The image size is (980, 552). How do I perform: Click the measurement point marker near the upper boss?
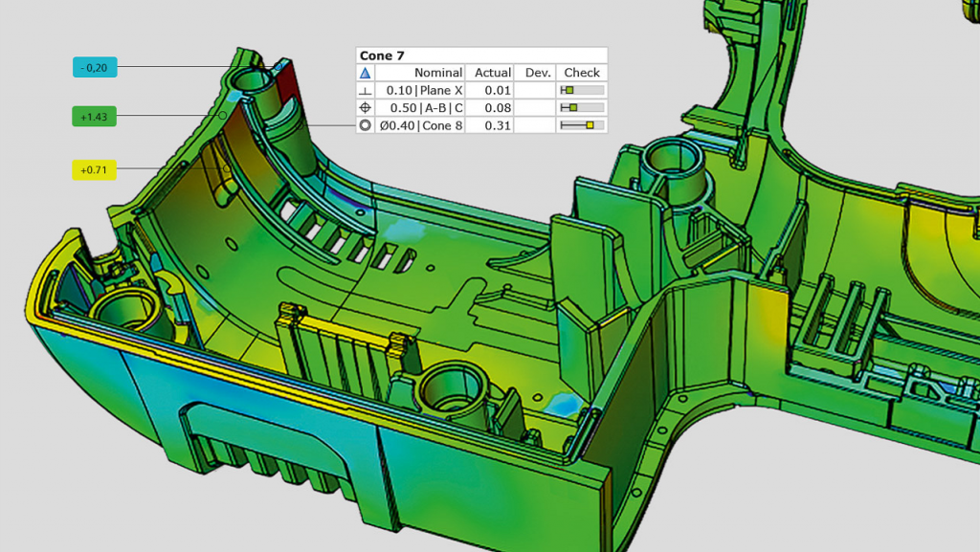click(x=279, y=68)
